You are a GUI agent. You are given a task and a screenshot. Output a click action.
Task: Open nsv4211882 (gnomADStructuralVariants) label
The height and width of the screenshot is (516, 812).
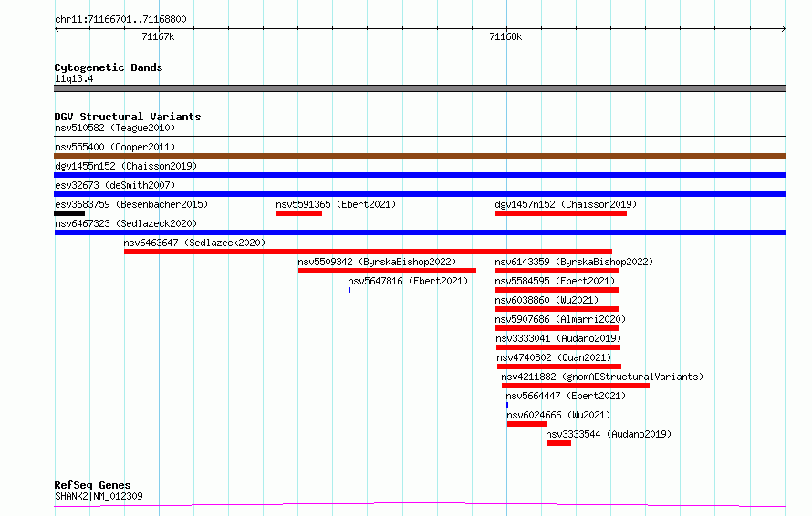point(602,377)
